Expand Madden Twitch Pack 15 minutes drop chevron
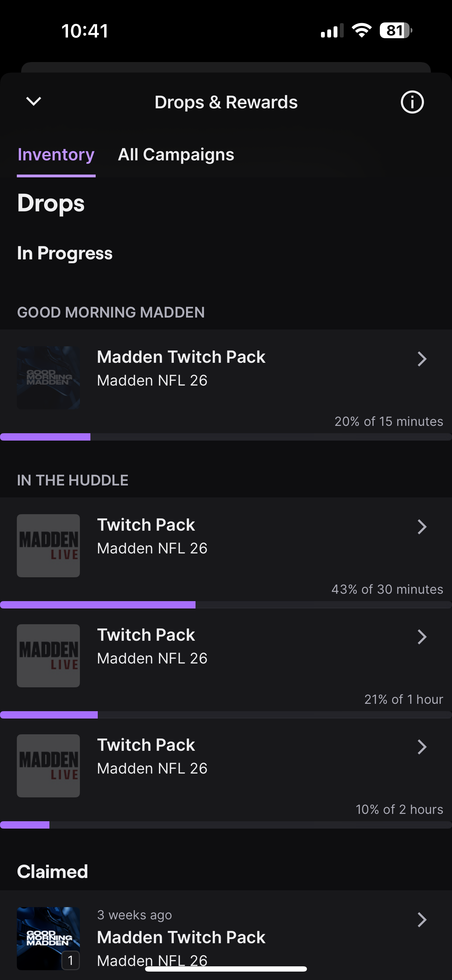This screenshot has height=980, width=452. [x=422, y=359]
